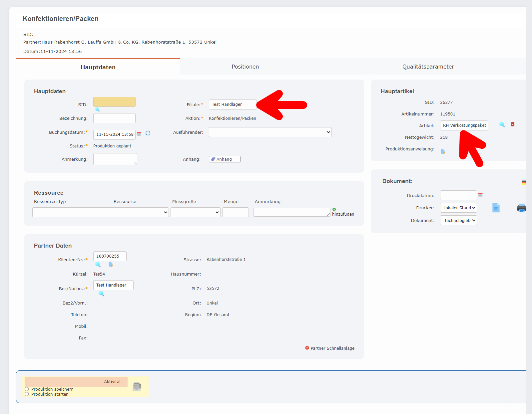The height and width of the screenshot is (414, 532).
Task: Expand the Ausführender dropdown
Action: tap(270, 132)
